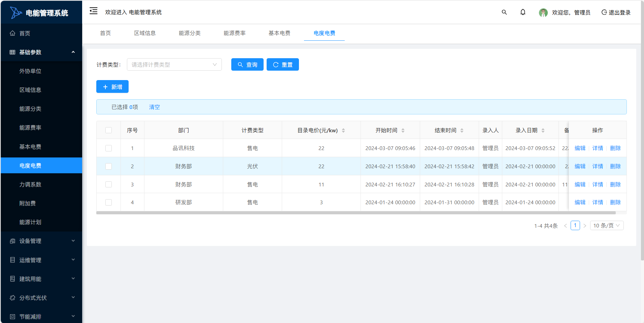Viewport: 644px width, 323px height.
Task: Click the icon beside 节能减排
Action: tap(12, 317)
